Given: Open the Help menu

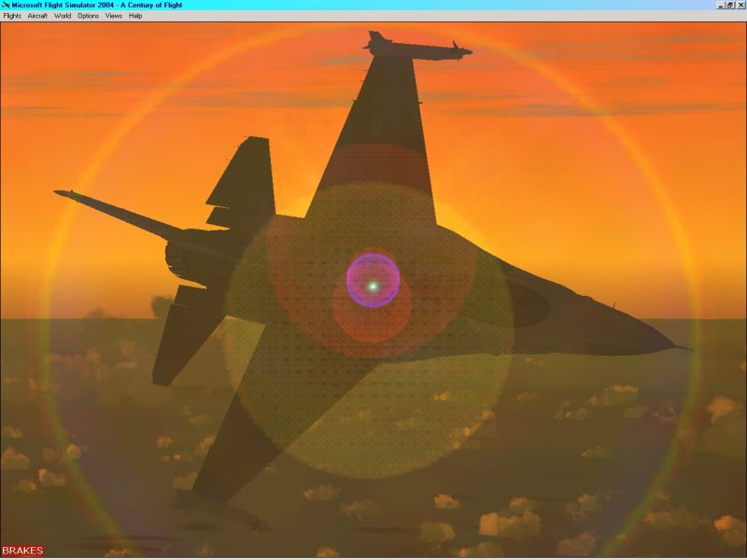Looking at the screenshot, I should coord(135,16).
